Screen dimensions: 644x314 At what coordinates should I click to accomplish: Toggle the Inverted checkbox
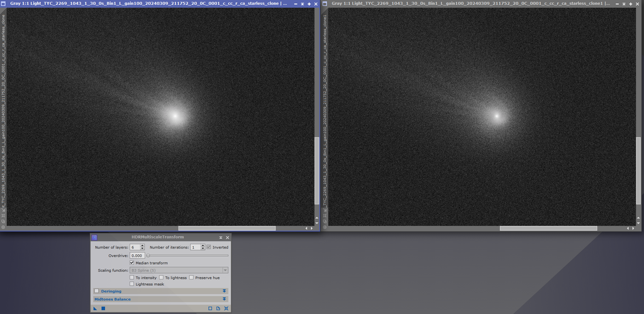(x=209, y=247)
